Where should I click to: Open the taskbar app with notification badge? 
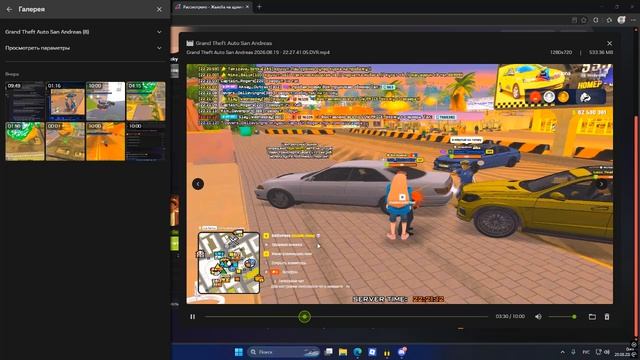pos(402,351)
